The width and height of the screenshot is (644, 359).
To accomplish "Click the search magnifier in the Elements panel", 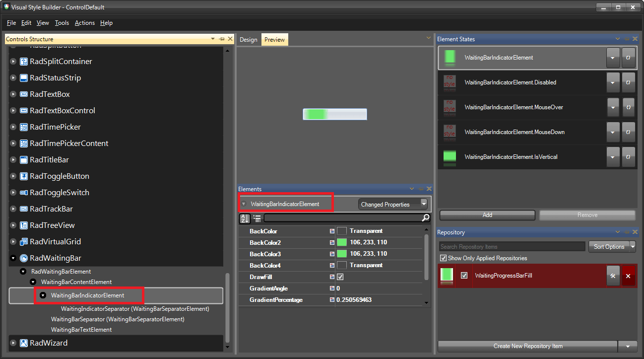I will click(425, 218).
